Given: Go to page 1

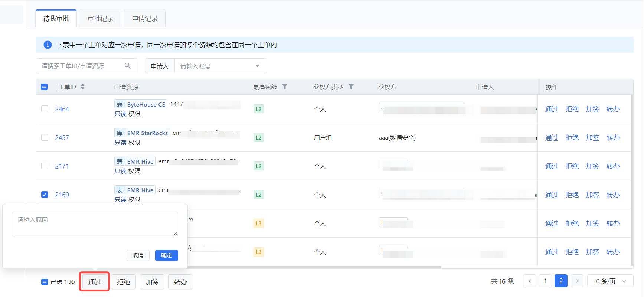Looking at the screenshot, I should [x=545, y=281].
